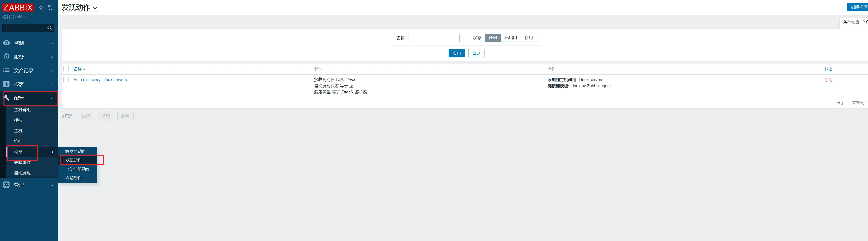
Task: Click the 条件检索 filter funnel icon
Action: click(865, 22)
